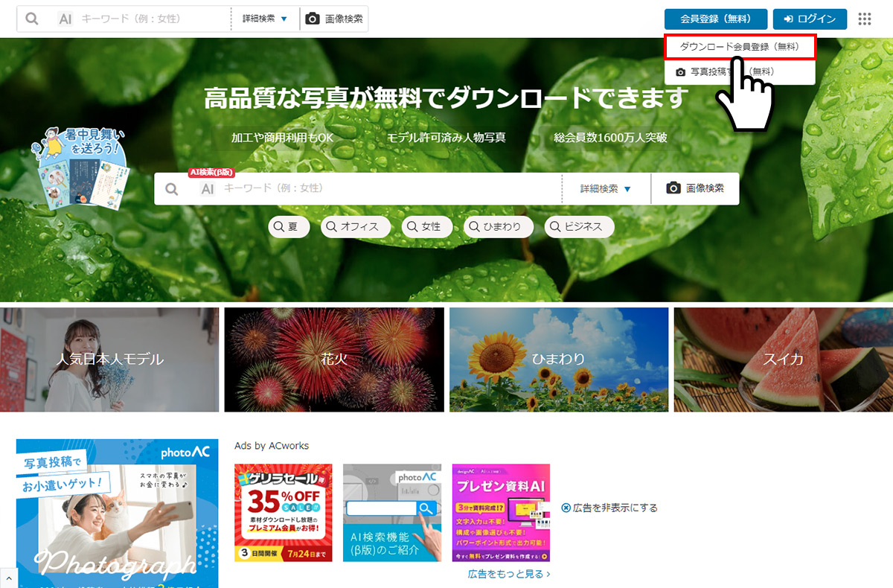
Task: Click the ビジネス suggested search tag
Action: 579,227
